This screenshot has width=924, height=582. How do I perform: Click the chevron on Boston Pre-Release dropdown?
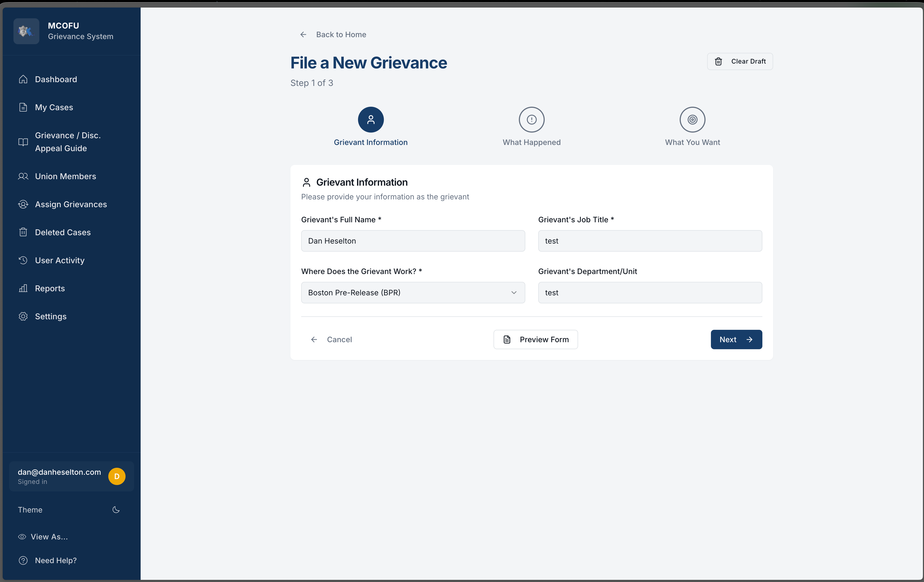pyautogui.click(x=514, y=293)
